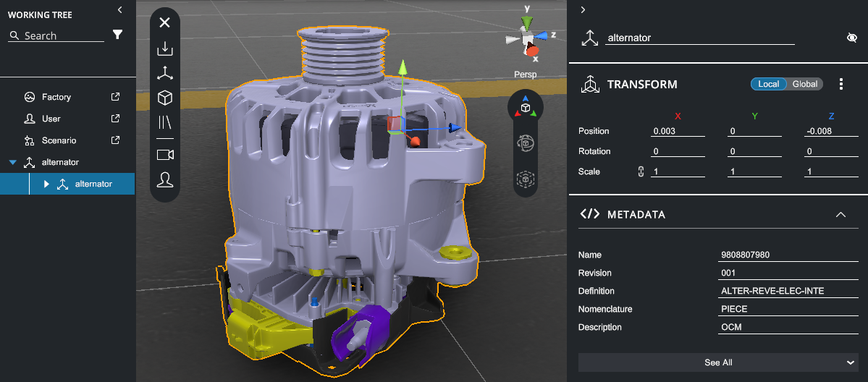
Task: Select the cube box tool in toolbar
Action: click(x=165, y=98)
